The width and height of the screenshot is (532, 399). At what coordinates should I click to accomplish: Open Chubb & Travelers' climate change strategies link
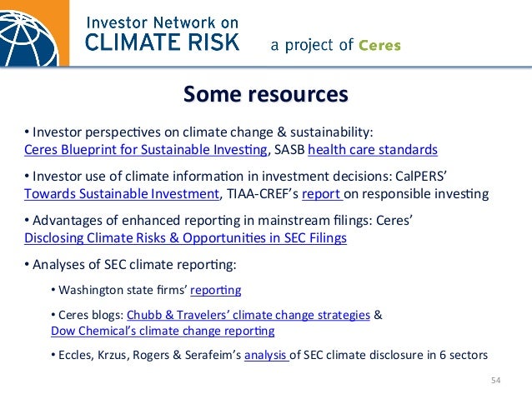248,315
